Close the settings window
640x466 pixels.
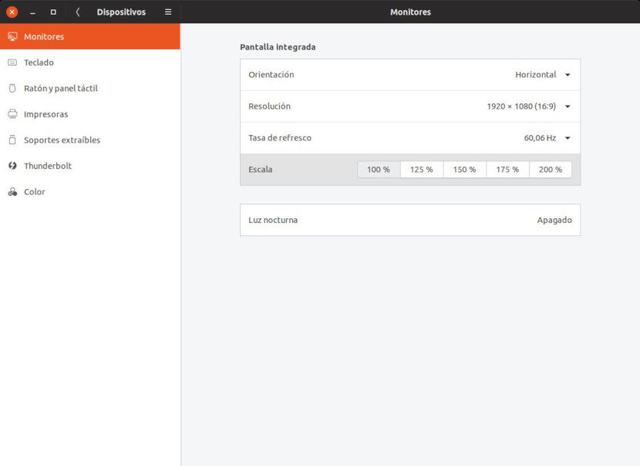[12, 12]
